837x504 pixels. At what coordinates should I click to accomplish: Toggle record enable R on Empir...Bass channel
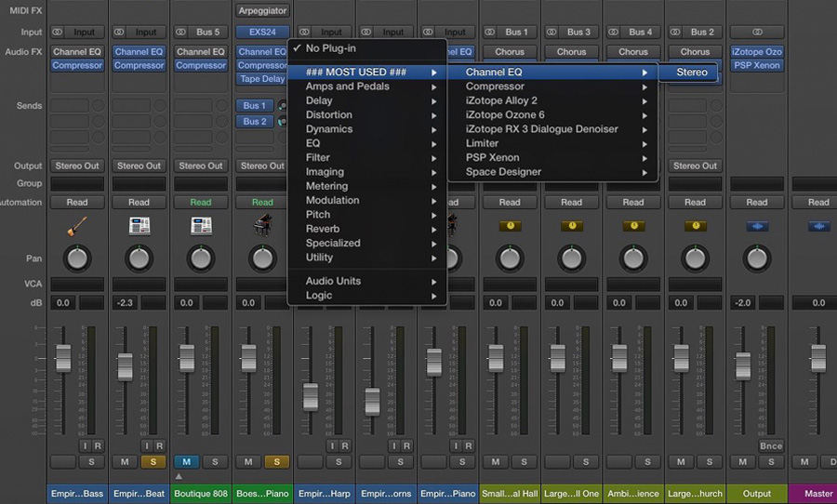(x=98, y=445)
